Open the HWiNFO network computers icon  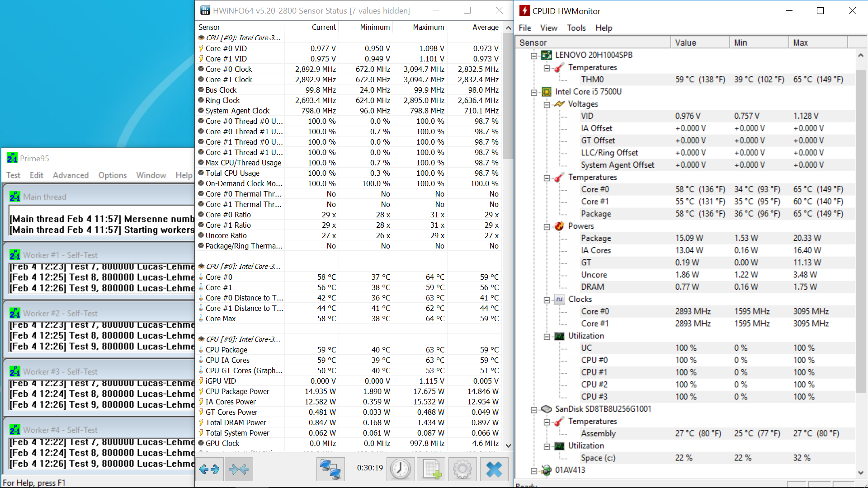[x=330, y=469]
